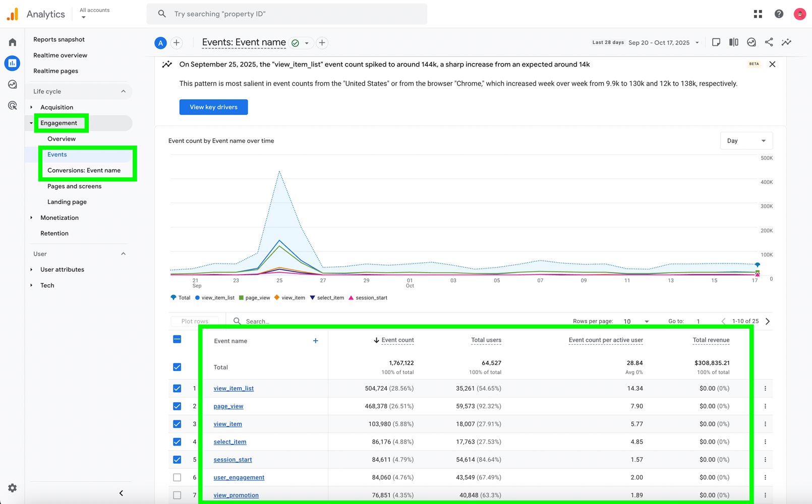Open the Advertising icon in left rail
Image resolution: width=812 pixels, height=504 pixels.
(x=13, y=105)
